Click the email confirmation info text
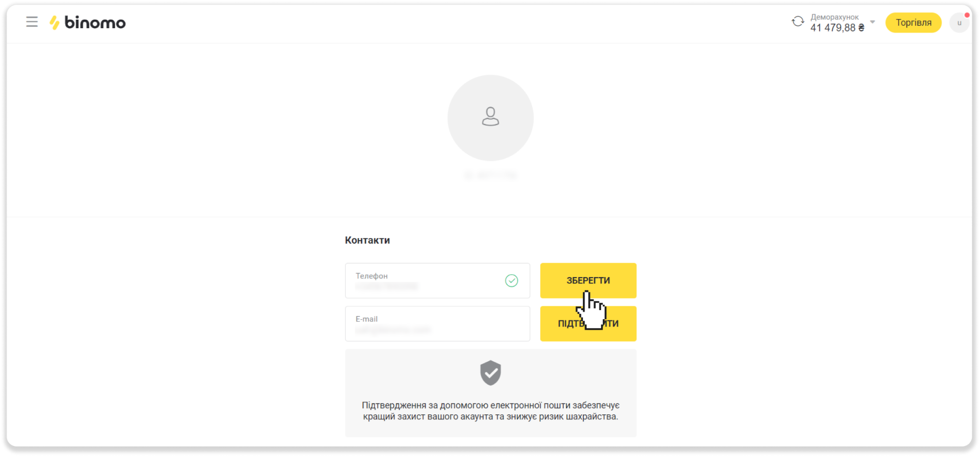980x456 pixels. [x=490, y=411]
